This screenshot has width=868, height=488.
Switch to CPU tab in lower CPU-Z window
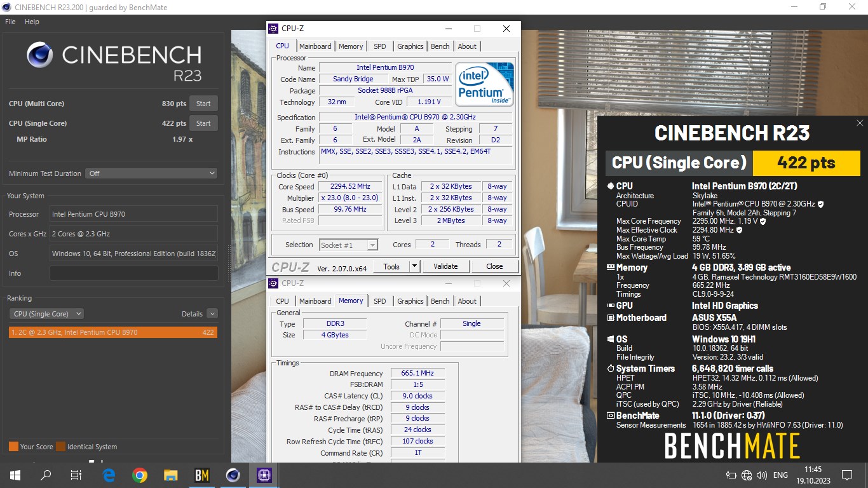click(283, 301)
